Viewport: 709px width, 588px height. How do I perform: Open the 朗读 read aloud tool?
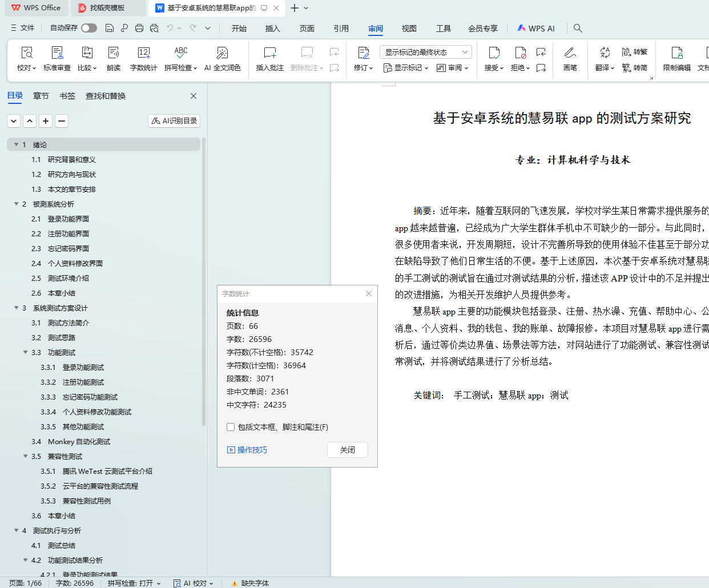[x=114, y=53]
